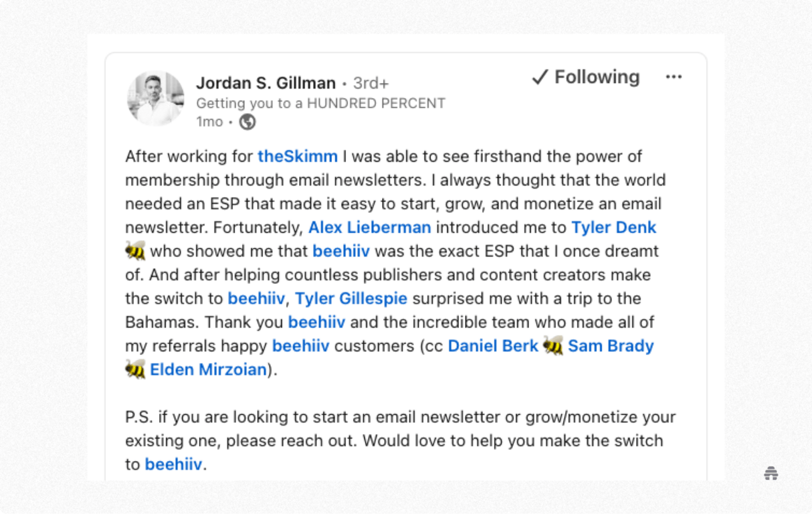This screenshot has height=514, width=812.
Task: Click the bee emoji after Daniel Berk
Action: (553, 346)
